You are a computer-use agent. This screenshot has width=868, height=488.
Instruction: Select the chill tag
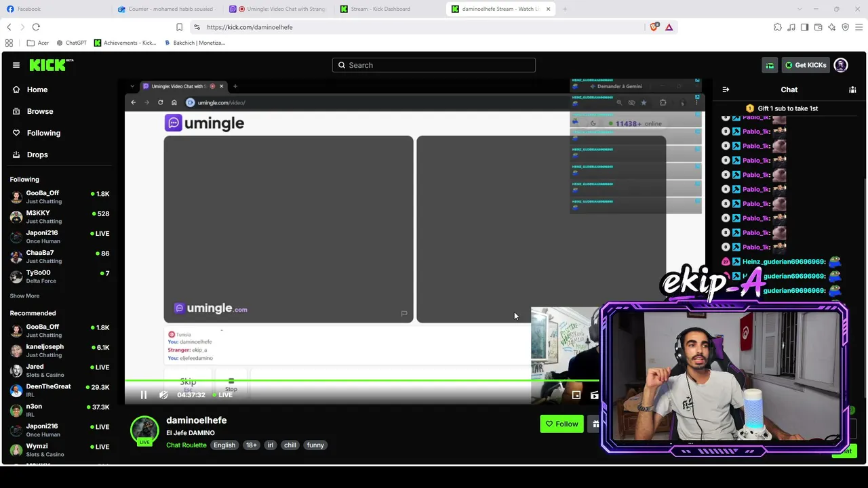290,445
